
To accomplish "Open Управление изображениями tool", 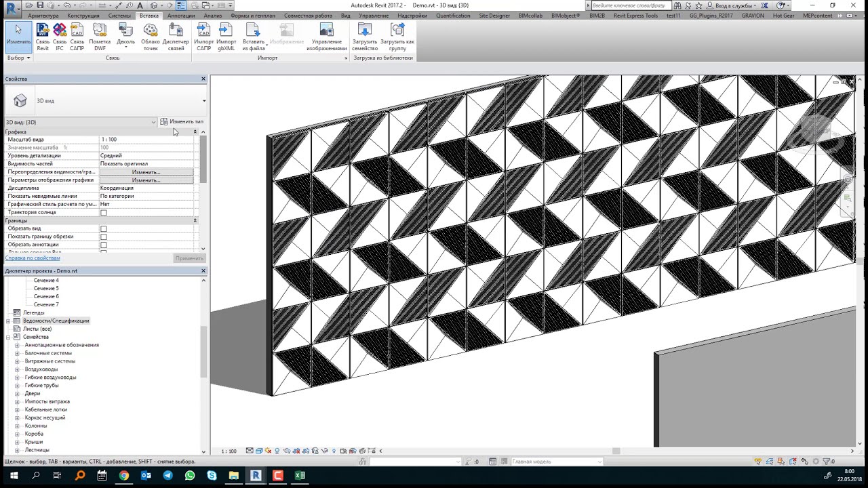I will pyautogui.click(x=326, y=37).
